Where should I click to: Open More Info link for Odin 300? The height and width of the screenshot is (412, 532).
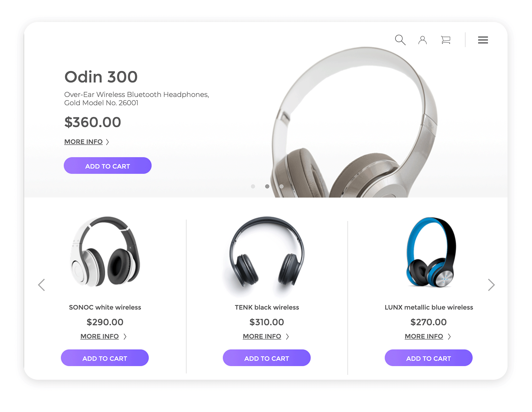click(x=83, y=142)
